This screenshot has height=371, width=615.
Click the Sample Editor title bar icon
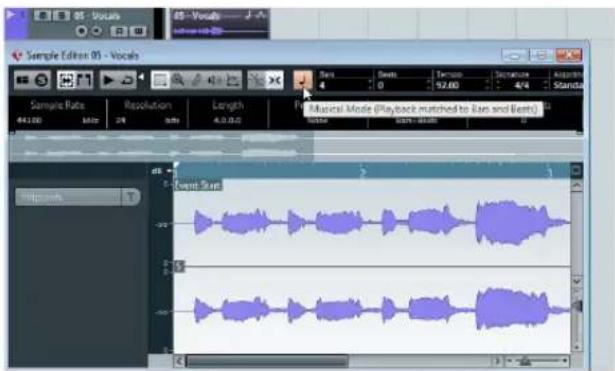16,56
